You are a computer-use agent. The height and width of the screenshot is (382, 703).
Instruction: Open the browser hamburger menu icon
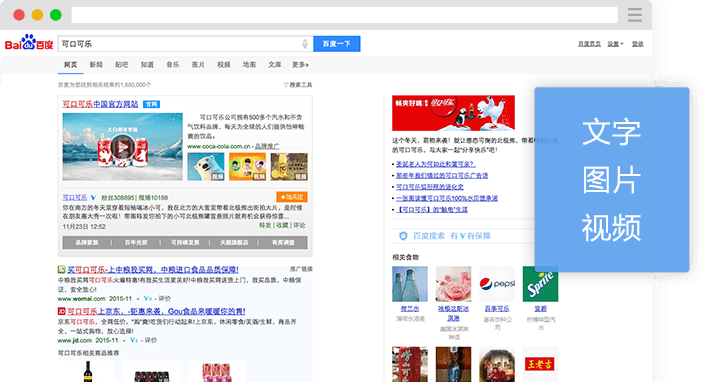pos(634,15)
